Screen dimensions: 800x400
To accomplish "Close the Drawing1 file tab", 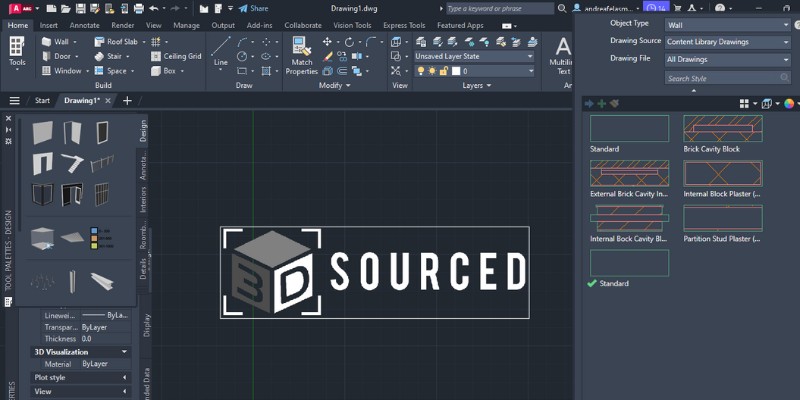I will (x=108, y=101).
